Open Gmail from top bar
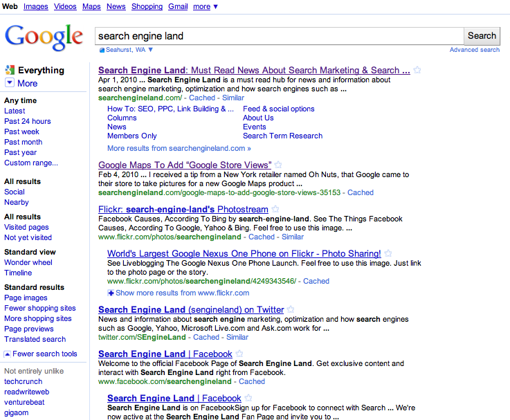 tap(178, 6)
